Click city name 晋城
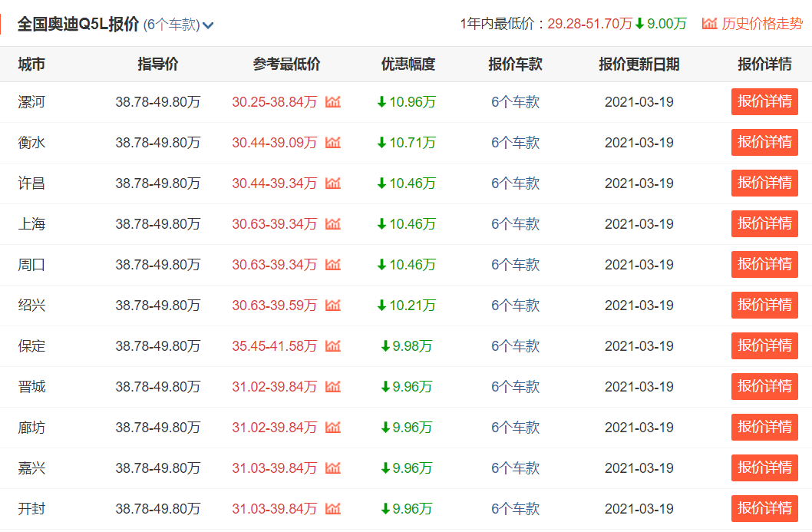The width and height of the screenshot is (812, 532). [x=31, y=386]
